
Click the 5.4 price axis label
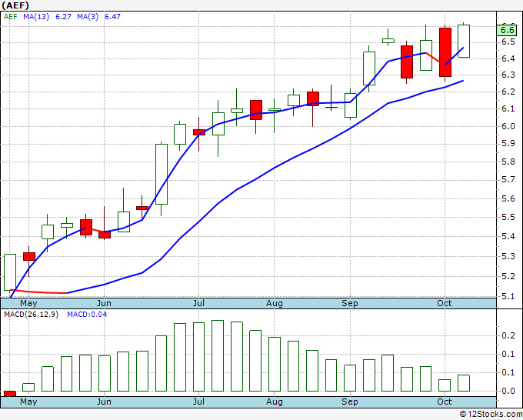[508, 237]
